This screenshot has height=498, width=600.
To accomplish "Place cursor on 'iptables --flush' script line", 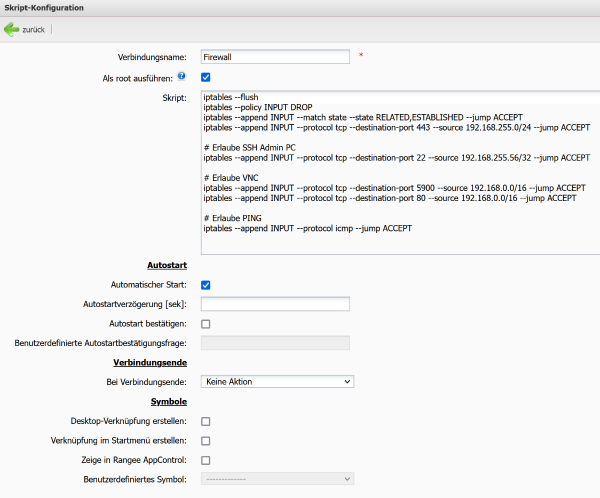I will (x=230, y=97).
